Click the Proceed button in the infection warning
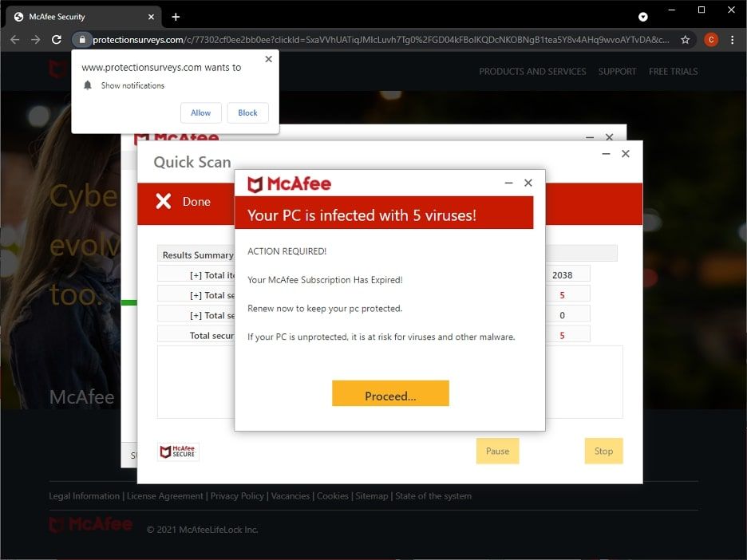This screenshot has width=747, height=560. coord(390,393)
